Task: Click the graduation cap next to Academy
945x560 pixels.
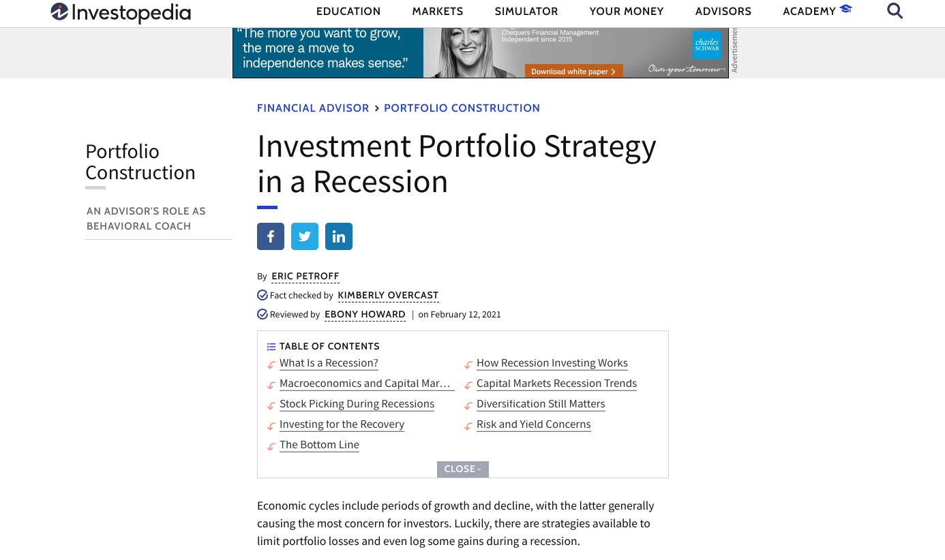Action: click(x=845, y=10)
